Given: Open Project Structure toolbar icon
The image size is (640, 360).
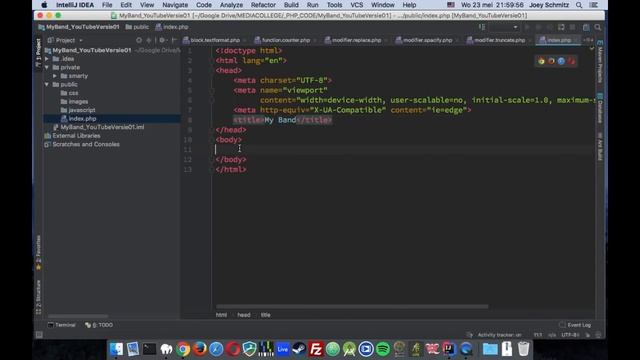Looking at the screenshot, I should (x=586, y=27).
